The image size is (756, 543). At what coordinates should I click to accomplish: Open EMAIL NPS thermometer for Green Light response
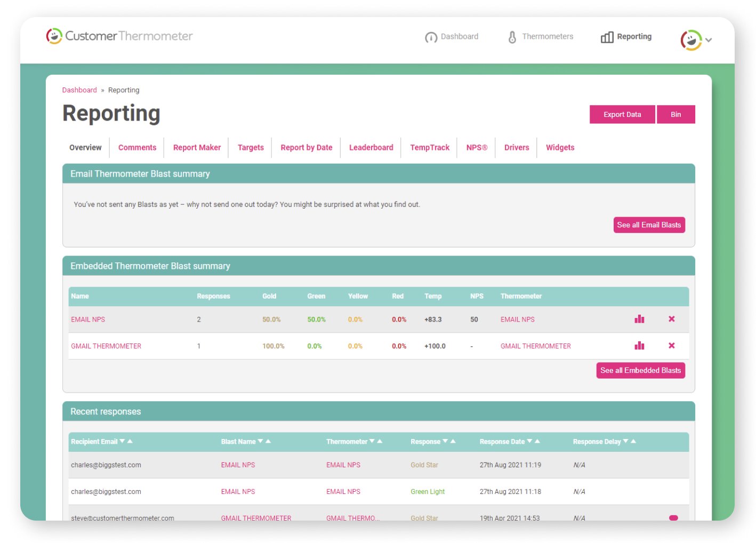pos(343,492)
